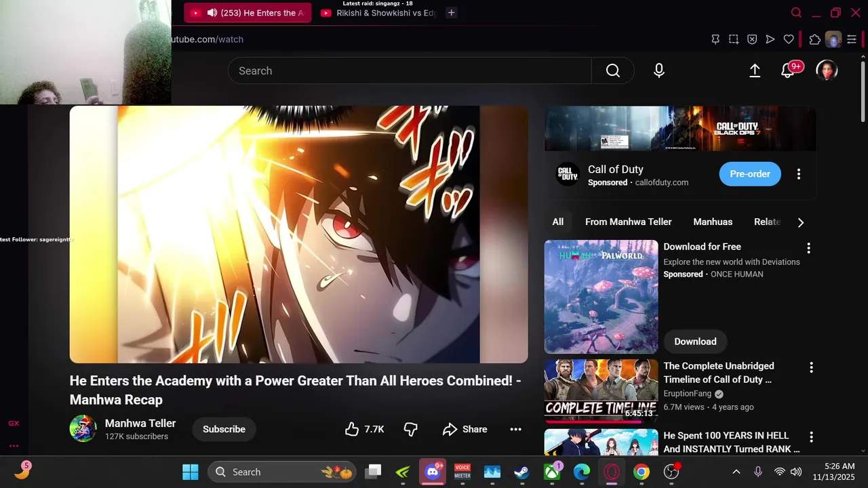Click Download button on Once Human ad
868x488 pixels.
tap(695, 342)
